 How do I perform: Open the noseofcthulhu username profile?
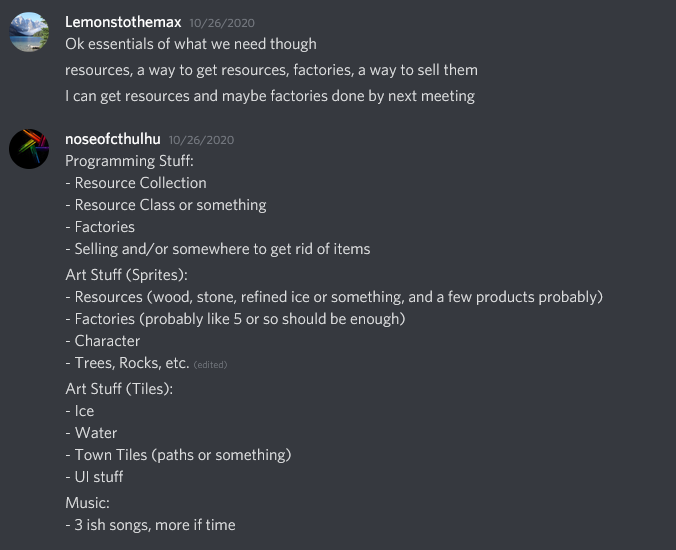tap(113, 139)
